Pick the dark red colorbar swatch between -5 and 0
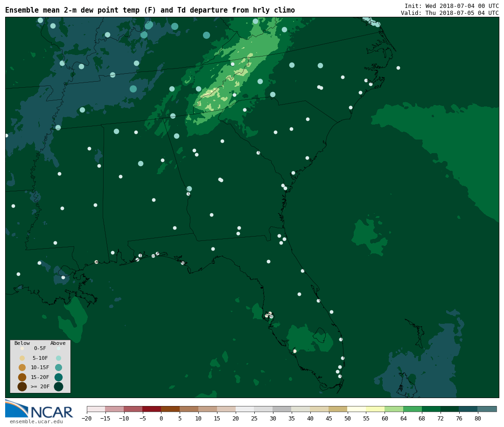 coord(152,409)
